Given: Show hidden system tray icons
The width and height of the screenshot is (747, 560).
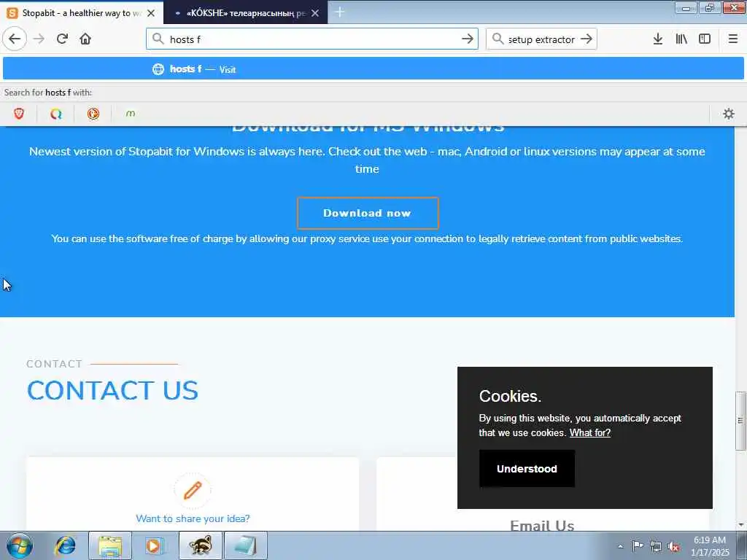Looking at the screenshot, I should point(620,546).
